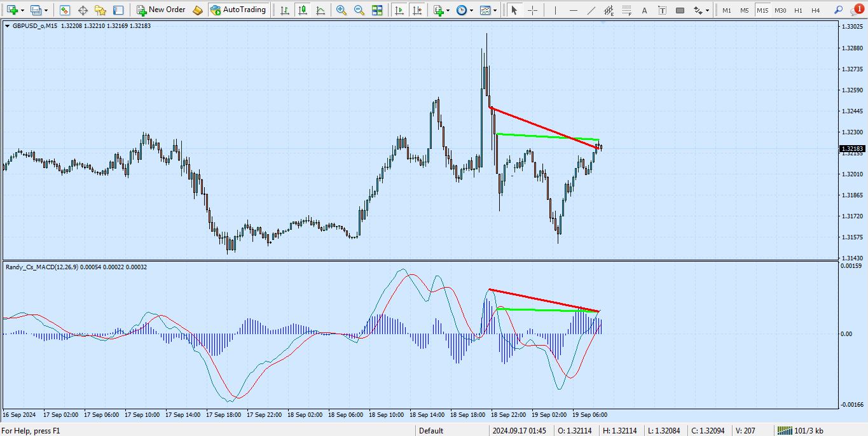Click the New Order button
Screen dimensions: 868x436
pos(161,10)
